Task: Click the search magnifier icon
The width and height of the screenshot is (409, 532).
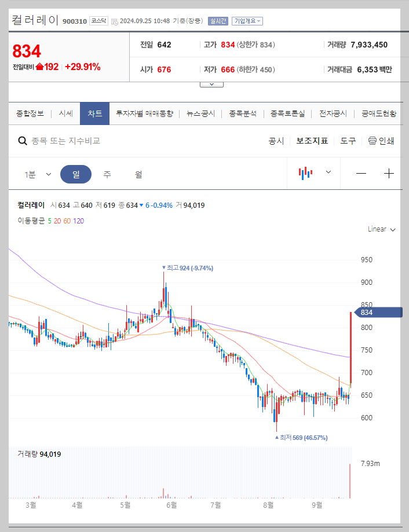Action: coord(22,141)
